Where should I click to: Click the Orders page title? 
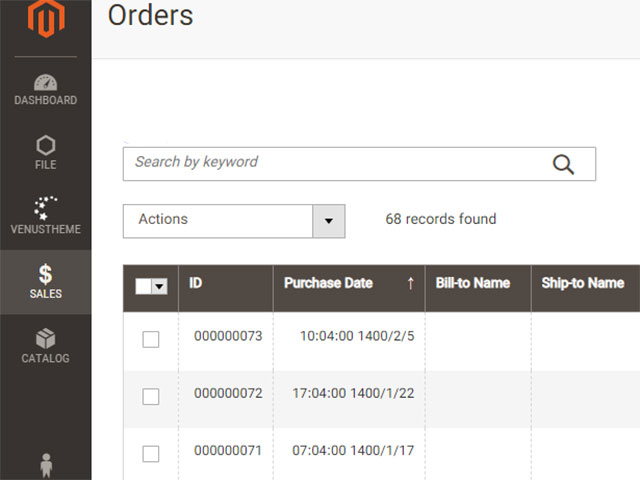point(150,16)
